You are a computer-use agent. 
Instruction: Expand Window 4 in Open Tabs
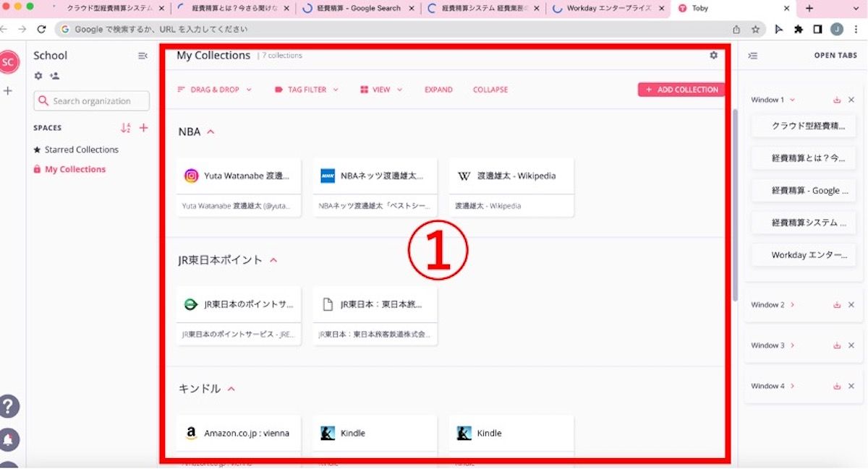pyautogui.click(x=793, y=386)
